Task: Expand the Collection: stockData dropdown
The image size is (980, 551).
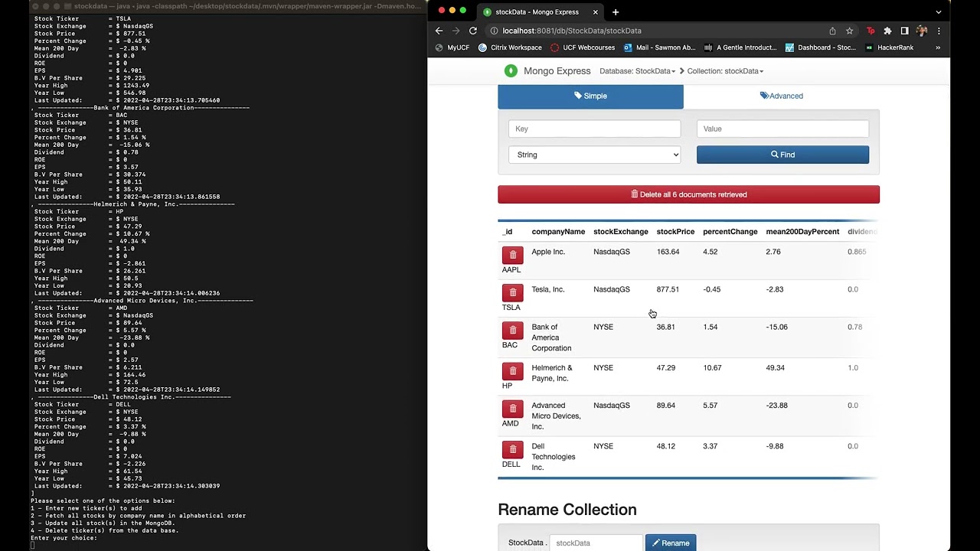Action: [725, 71]
